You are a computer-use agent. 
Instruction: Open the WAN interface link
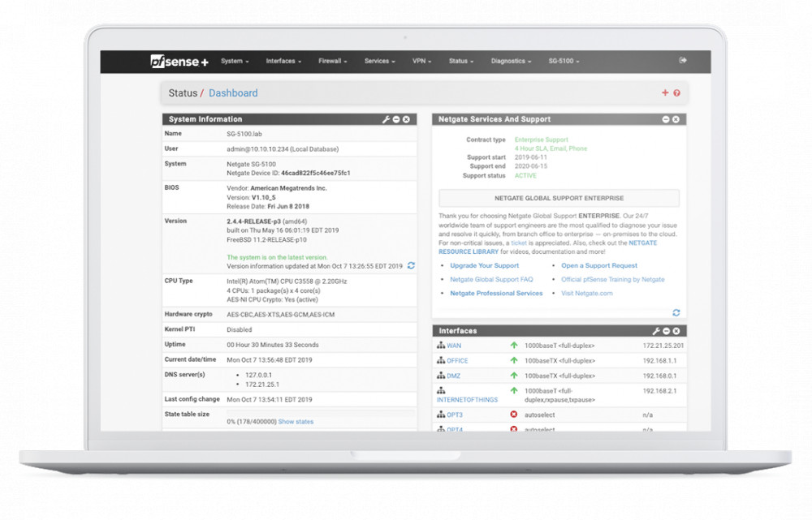(454, 346)
